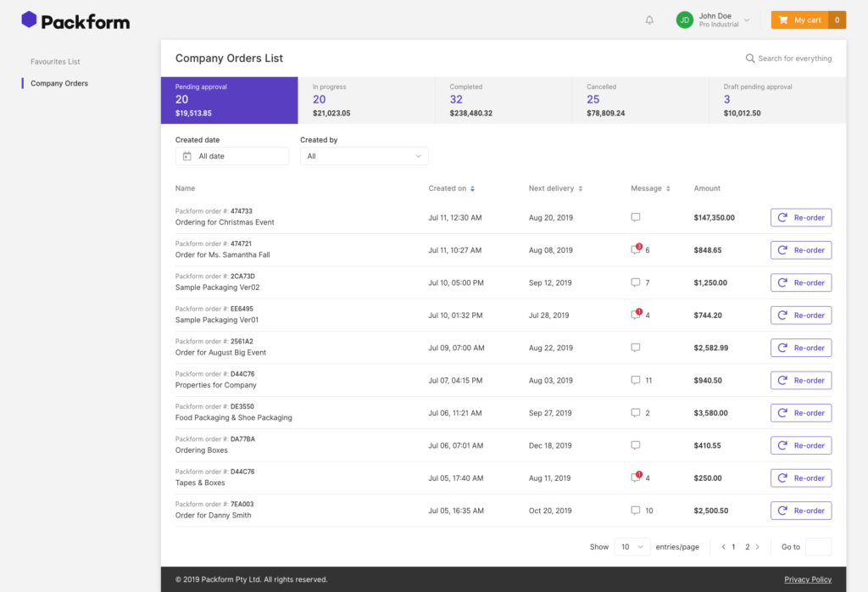
Task: Open the notifications bell icon
Action: 649,20
